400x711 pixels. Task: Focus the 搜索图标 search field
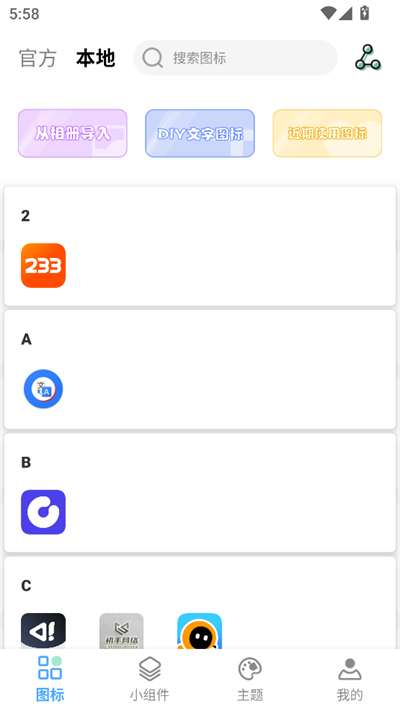235,58
